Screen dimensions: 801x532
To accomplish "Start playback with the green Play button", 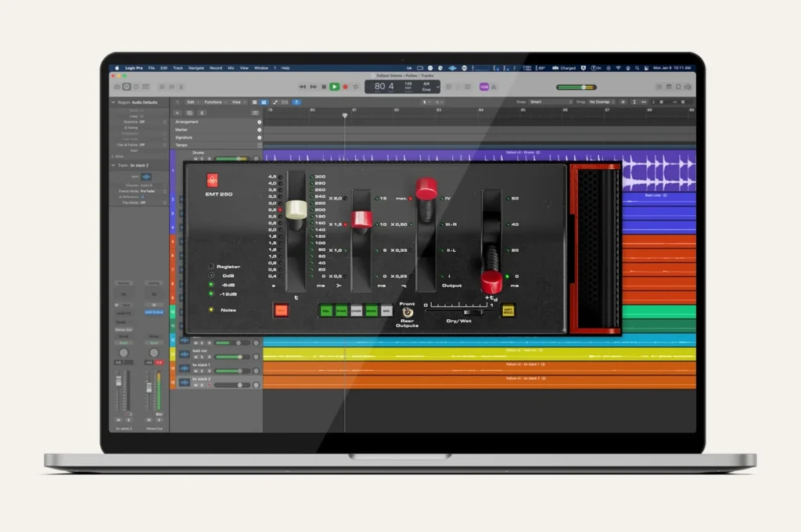I will point(334,87).
